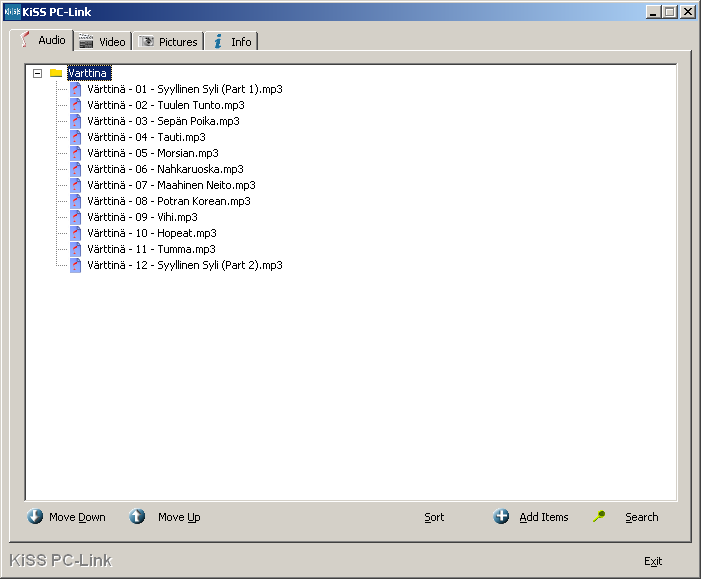Screen dimensions: 701x579
Task: Sort the audio list
Action: point(434,517)
